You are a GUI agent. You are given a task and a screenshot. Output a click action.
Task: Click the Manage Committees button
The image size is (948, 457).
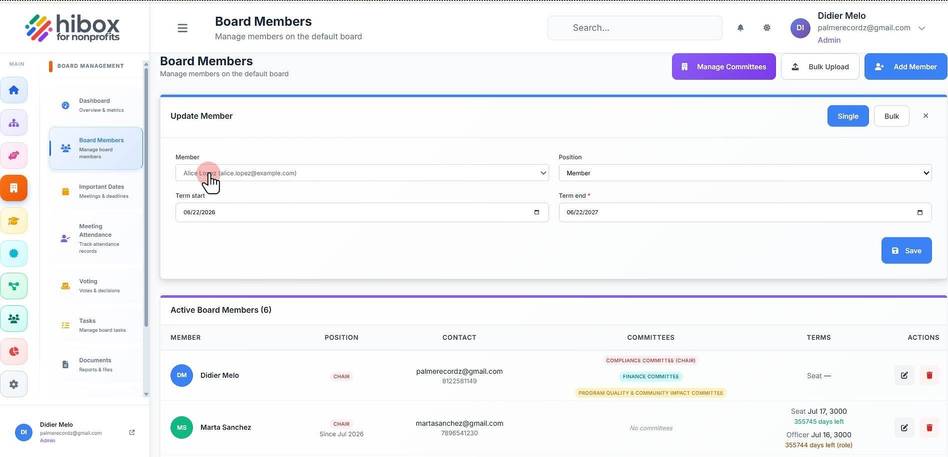coord(724,66)
